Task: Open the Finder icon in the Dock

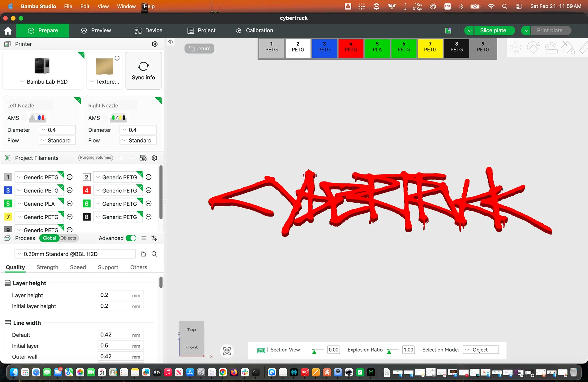Action: click(14, 372)
